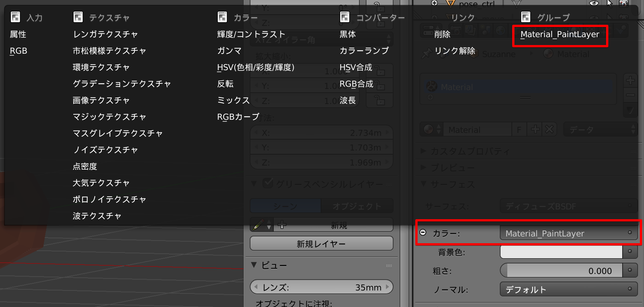Click the 新規レイヤー button
The height and width of the screenshot is (307, 644).
tap(321, 244)
